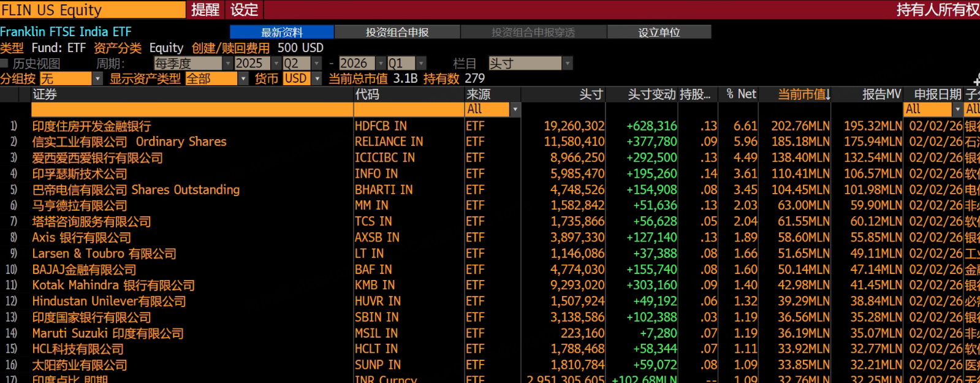Open the 马亨德拉有限公司 row
980x383 pixels.
click(x=80, y=206)
